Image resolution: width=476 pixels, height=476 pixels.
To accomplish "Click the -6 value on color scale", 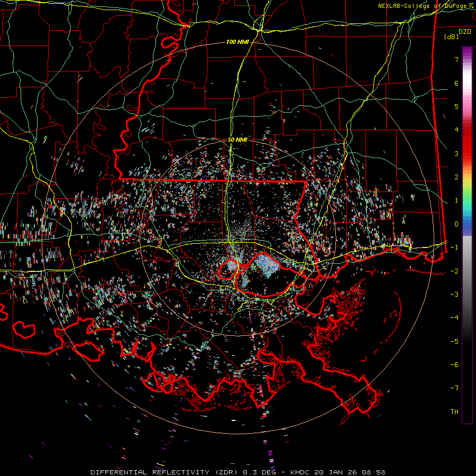I will pyautogui.click(x=454, y=365).
